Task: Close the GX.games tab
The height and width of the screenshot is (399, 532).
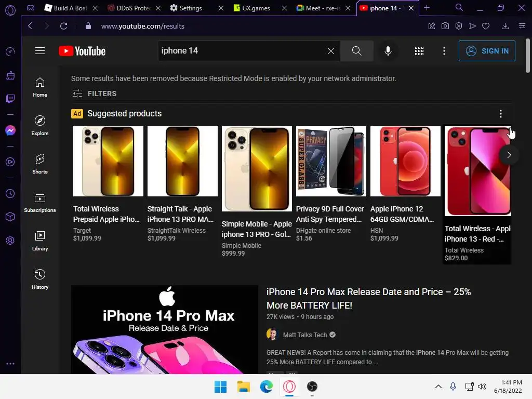Action: (284, 8)
